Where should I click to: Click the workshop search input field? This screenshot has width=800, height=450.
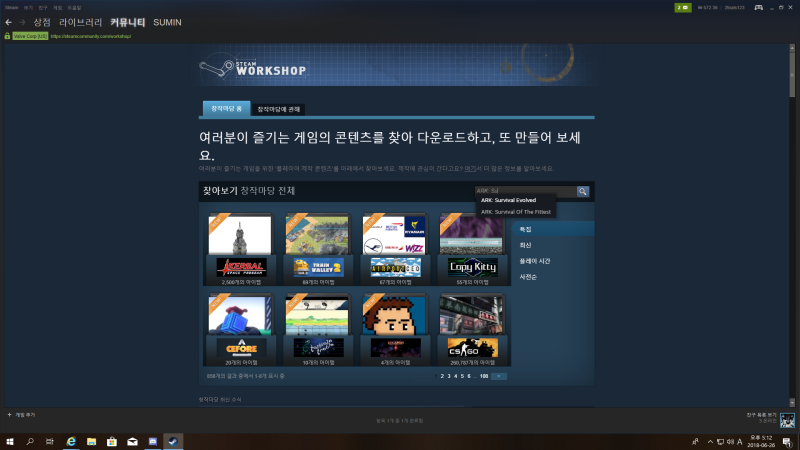(526, 191)
